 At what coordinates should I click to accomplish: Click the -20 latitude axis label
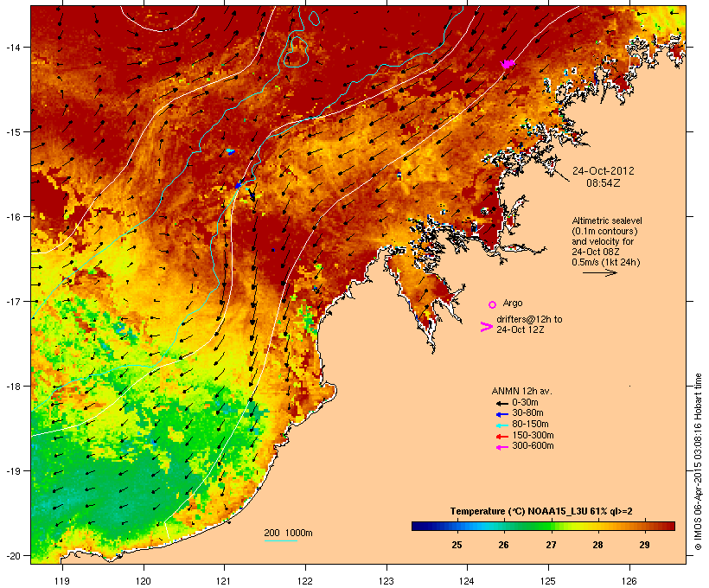(13, 556)
